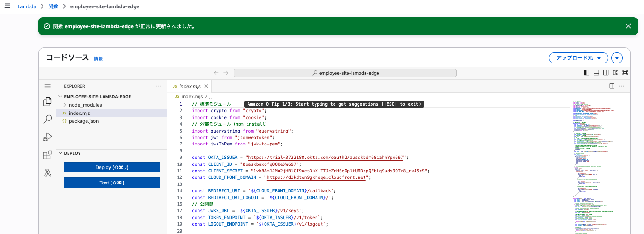Click the employee-site-lambda-edge command search box
Screen dimensions: 644x234
(345, 73)
